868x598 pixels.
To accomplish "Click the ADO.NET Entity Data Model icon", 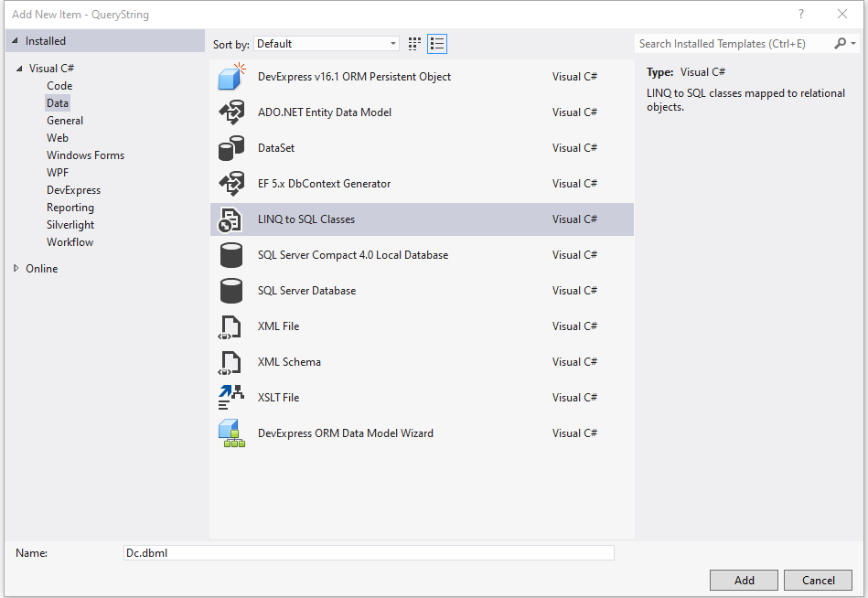I will click(x=231, y=112).
